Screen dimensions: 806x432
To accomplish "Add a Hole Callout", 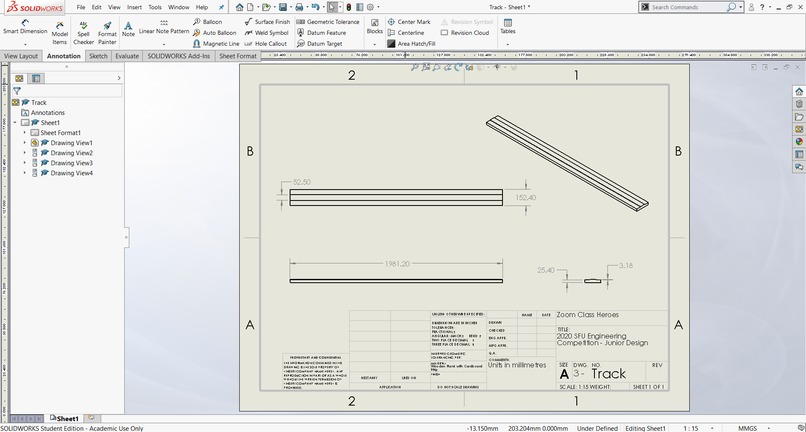I will point(266,44).
